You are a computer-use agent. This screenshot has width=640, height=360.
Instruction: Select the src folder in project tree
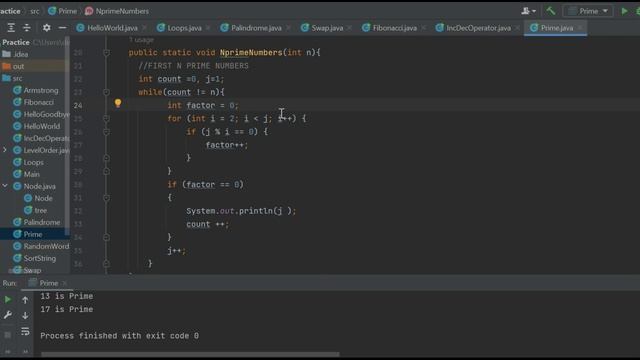[x=12, y=78]
